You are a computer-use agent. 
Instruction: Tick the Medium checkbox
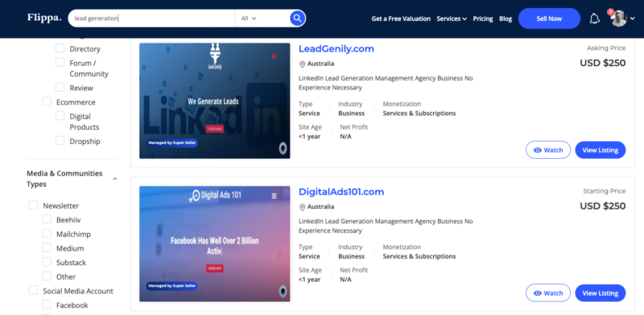pyautogui.click(x=47, y=248)
